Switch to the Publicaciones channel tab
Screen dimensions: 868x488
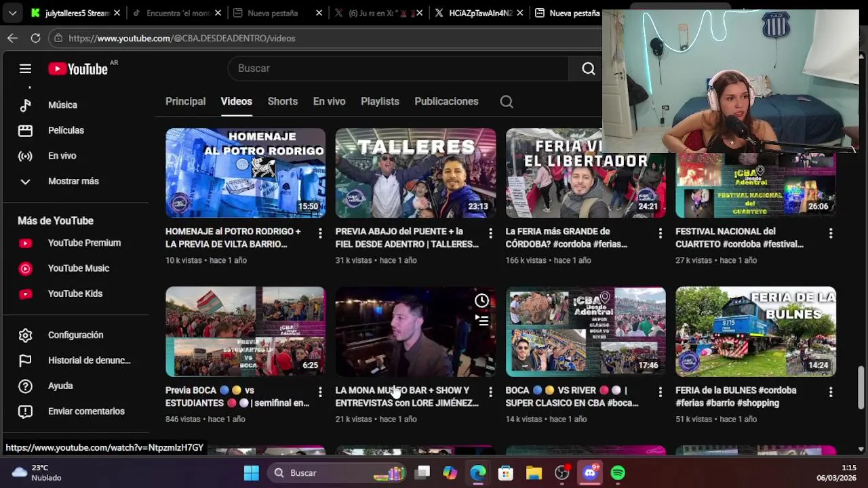[446, 102]
